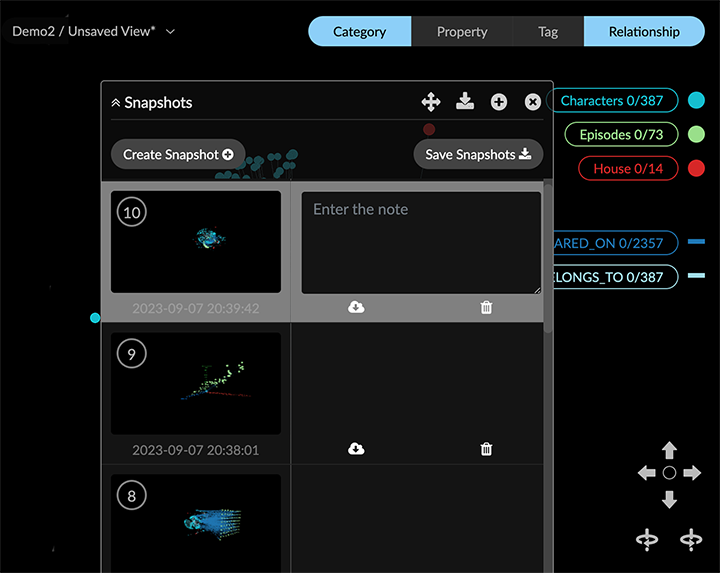Screen dimensions: 720x573
Task: Click the cyan Characters color swatch
Action: point(696,101)
